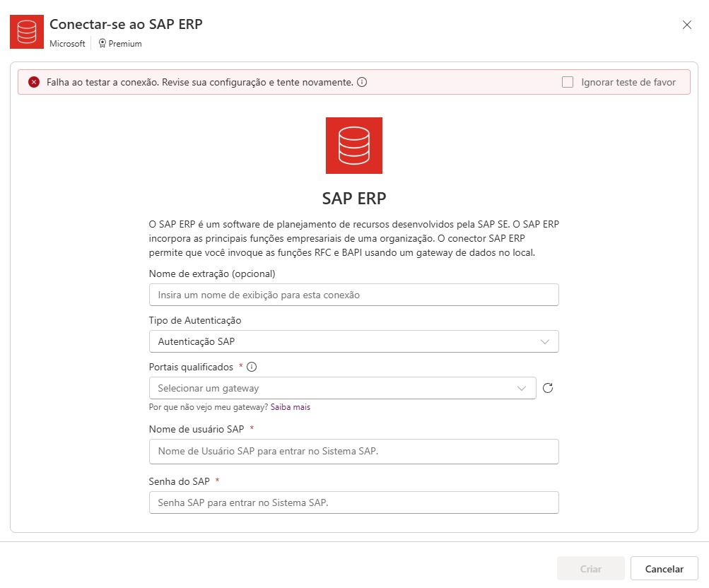Refresh the gateway list
The height and width of the screenshot is (588, 709).
click(548, 388)
